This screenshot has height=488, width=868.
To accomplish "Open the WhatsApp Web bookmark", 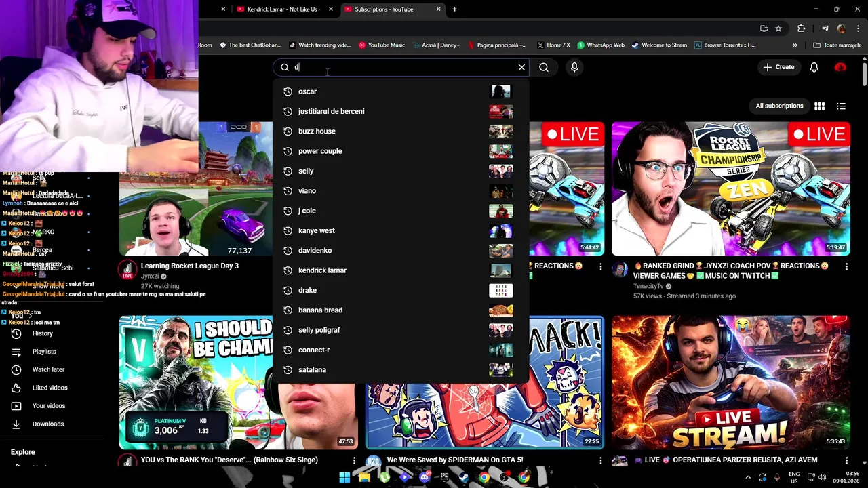I will pos(601,45).
